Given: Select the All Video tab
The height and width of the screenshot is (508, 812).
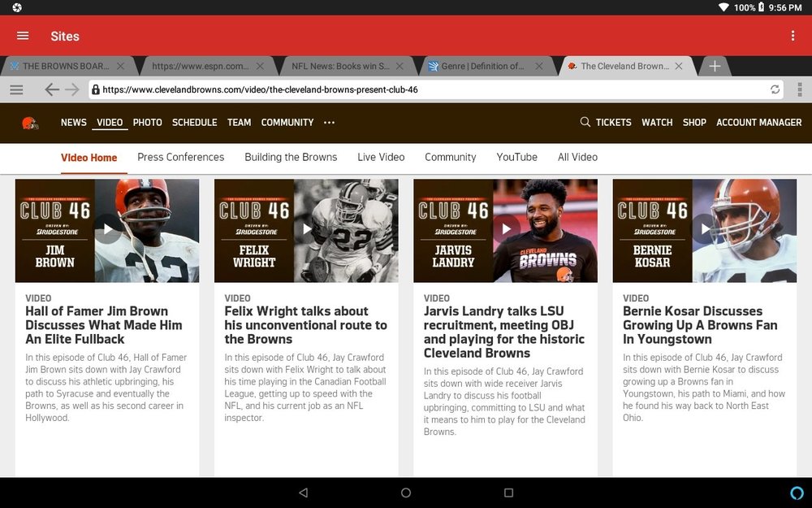Looking at the screenshot, I should (577, 157).
